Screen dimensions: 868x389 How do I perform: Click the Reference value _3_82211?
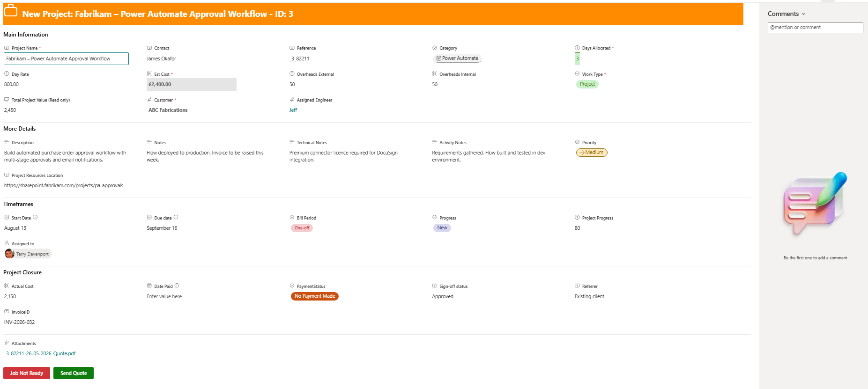click(299, 59)
